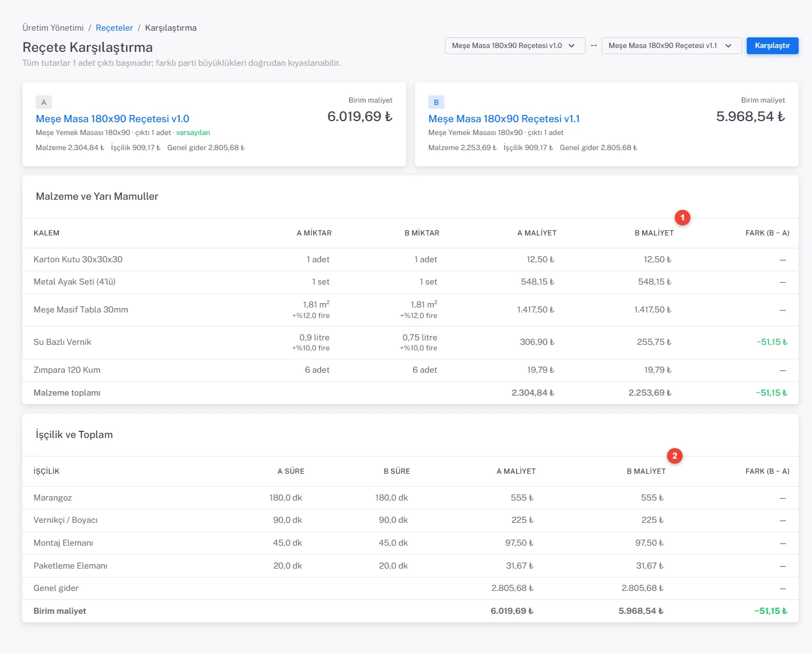Click the −51,15 ₺ difference in Su Bazlı Vernik row

[x=772, y=342]
